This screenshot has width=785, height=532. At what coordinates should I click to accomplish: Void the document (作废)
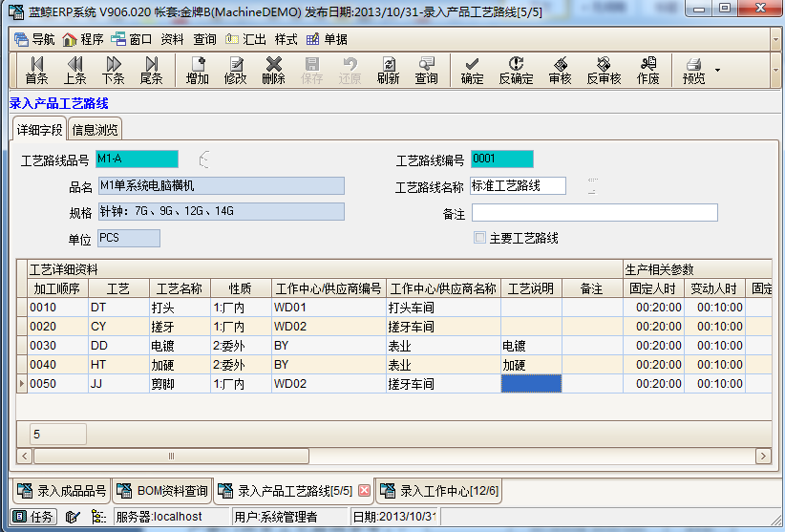coord(647,71)
